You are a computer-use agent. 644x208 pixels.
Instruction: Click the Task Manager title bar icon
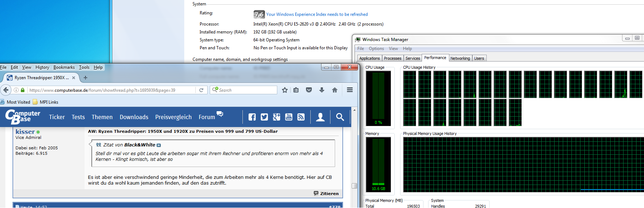tap(358, 40)
